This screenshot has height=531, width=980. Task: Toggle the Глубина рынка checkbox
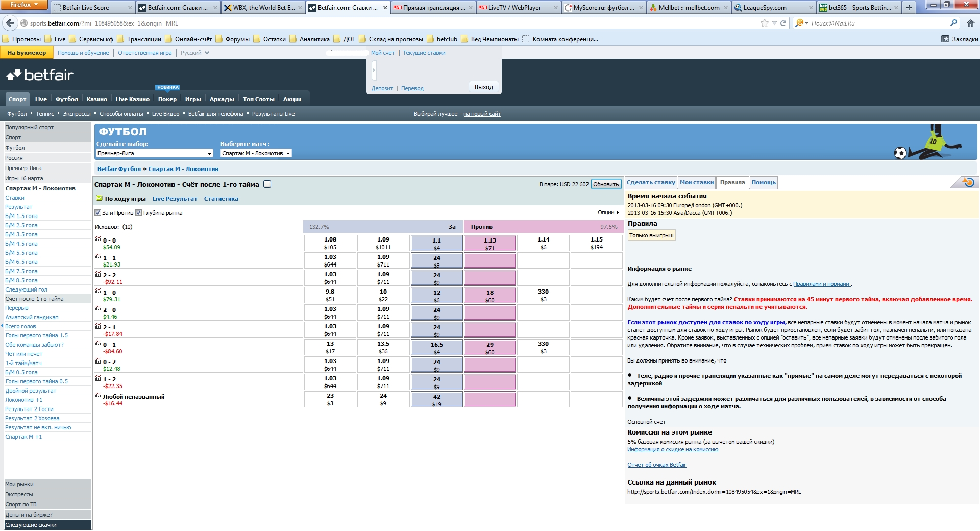pyautogui.click(x=138, y=213)
